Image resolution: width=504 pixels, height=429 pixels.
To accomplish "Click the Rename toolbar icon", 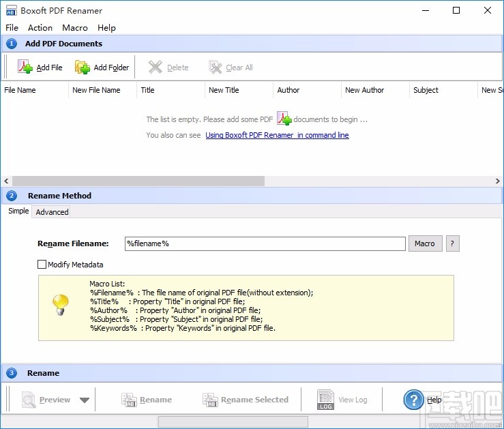I will (129, 400).
